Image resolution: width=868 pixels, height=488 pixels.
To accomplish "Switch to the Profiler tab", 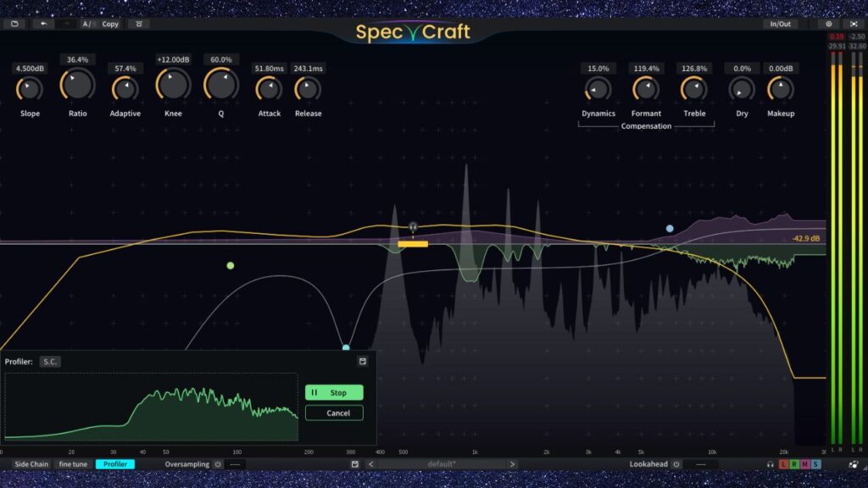I will (115, 464).
